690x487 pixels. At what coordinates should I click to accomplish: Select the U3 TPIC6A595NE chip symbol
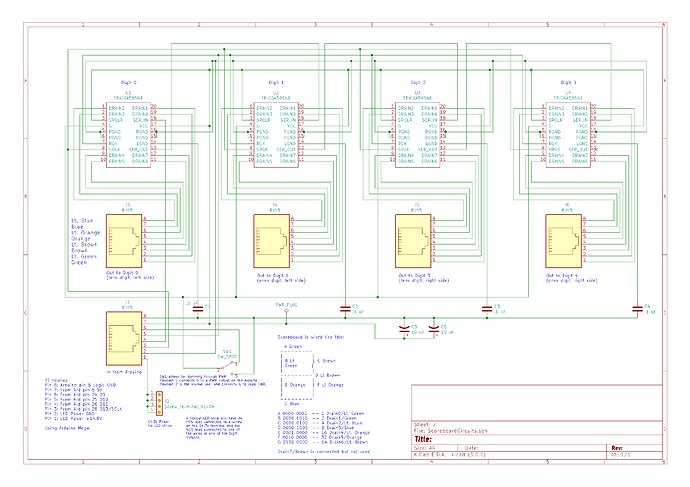pyautogui.click(x=418, y=135)
